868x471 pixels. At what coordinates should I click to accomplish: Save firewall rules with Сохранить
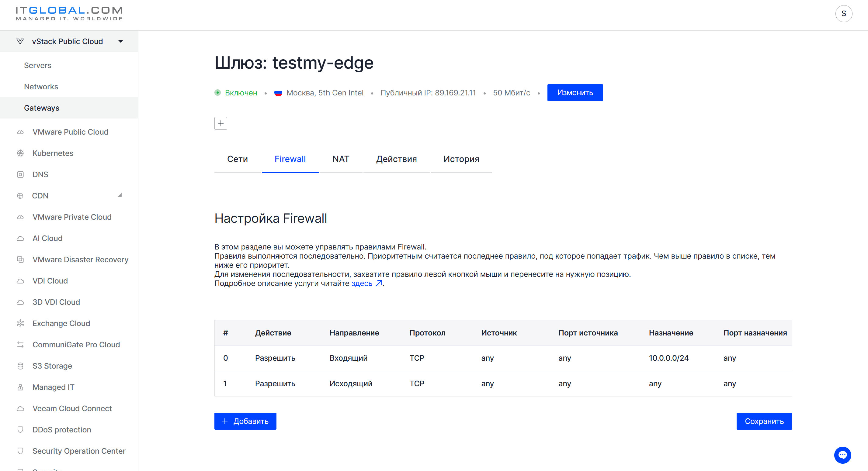[x=764, y=421]
